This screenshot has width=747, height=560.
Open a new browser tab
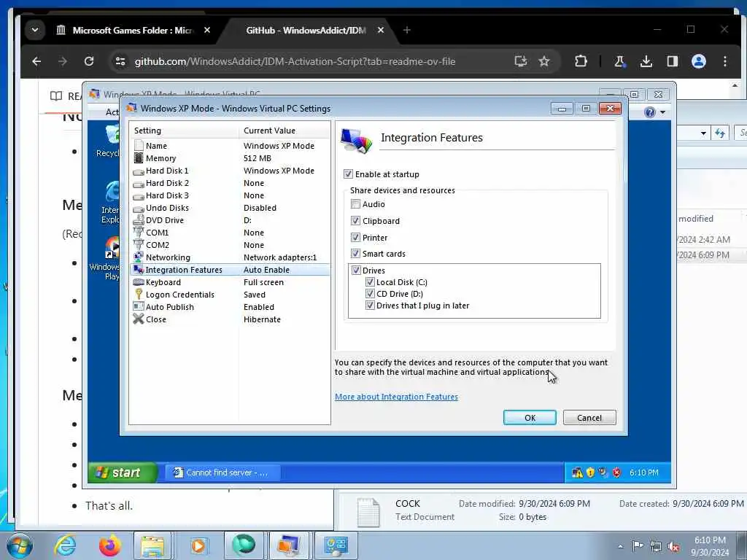(406, 30)
